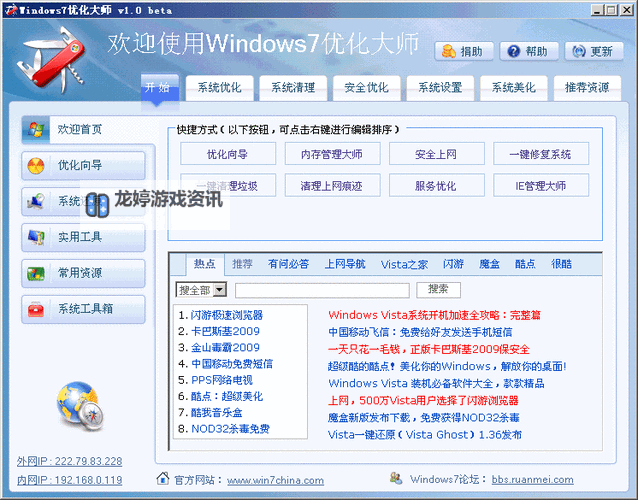Click the donate coins icon
The height and width of the screenshot is (500, 638).
click(448, 51)
